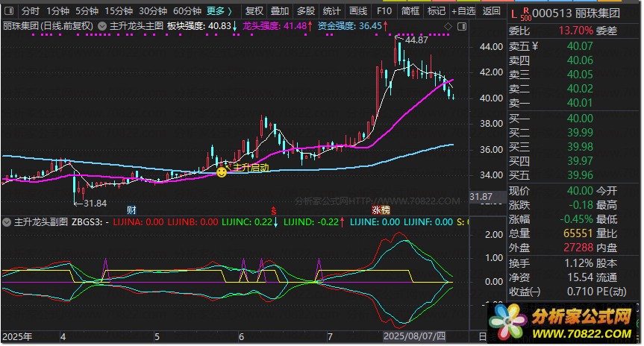Click the diamond icon in chart header
This screenshot has height=346, width=644.
click(448, 26)
